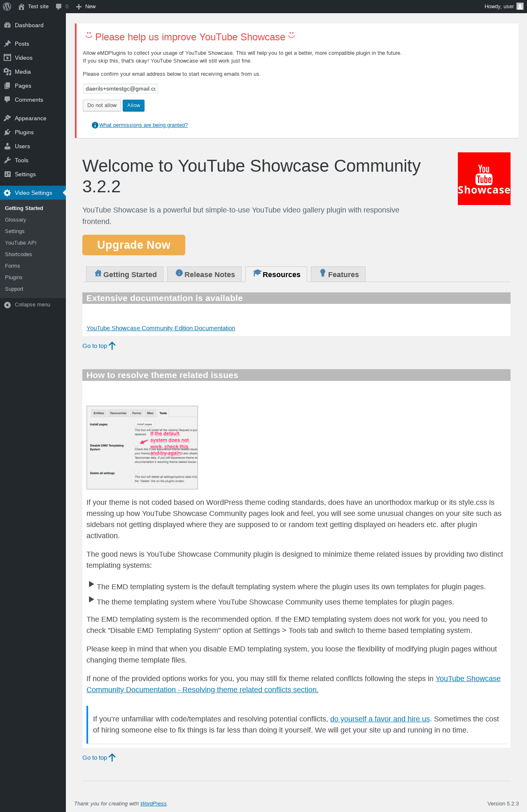Click the Pages icon in sidebar

7,86
